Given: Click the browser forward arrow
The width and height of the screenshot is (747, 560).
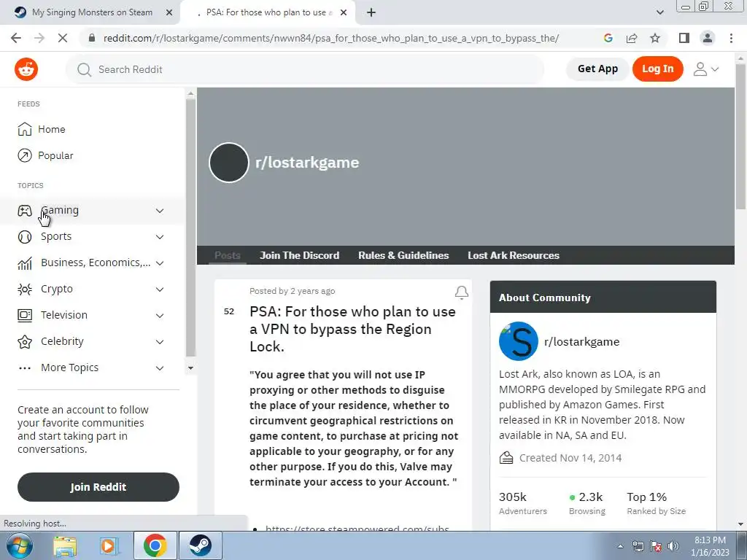Looking at the screenshot, I should (x=39, y=38).
